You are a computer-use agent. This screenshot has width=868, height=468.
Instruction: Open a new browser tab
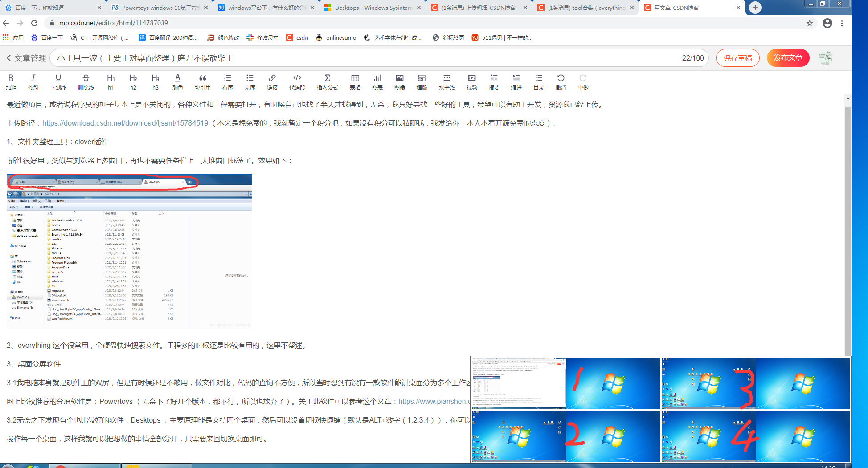(755, 8)
